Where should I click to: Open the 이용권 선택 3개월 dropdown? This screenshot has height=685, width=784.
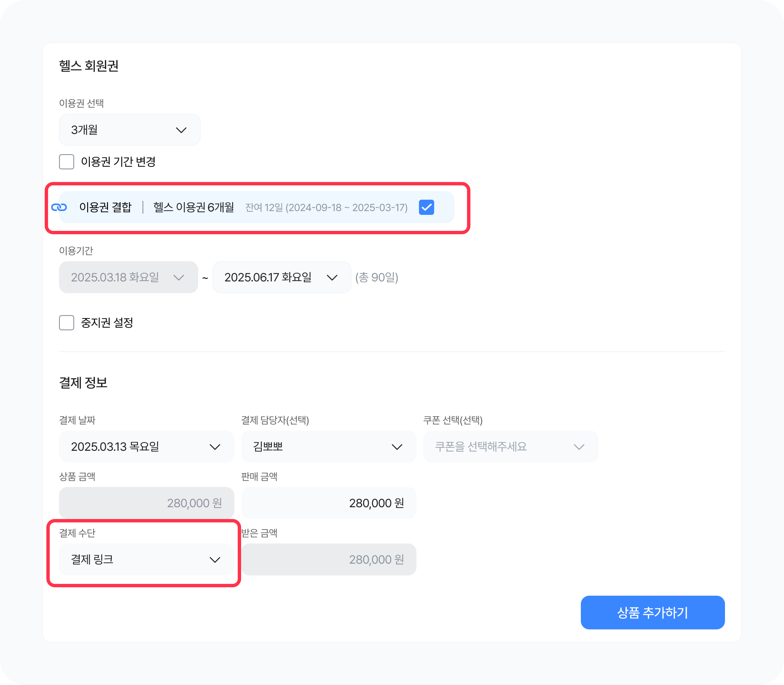pyautogui.click(x=129, y=130)
